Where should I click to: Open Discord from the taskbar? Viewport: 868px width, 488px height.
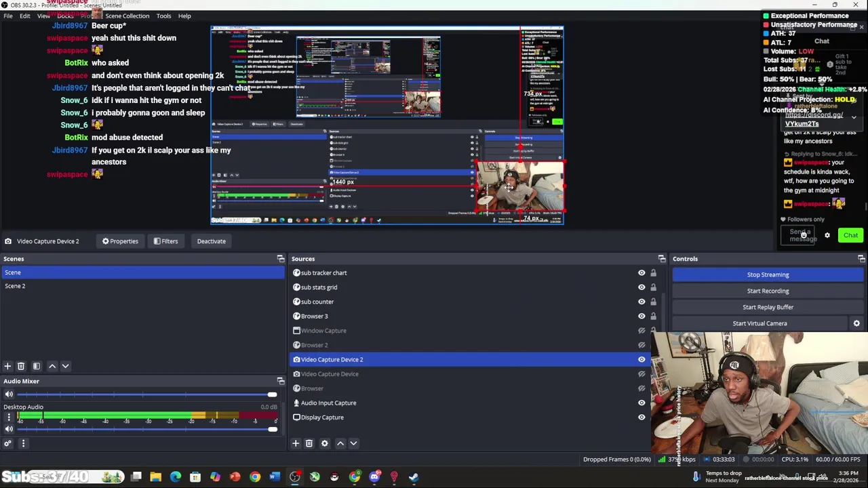[x=374, y=477]
